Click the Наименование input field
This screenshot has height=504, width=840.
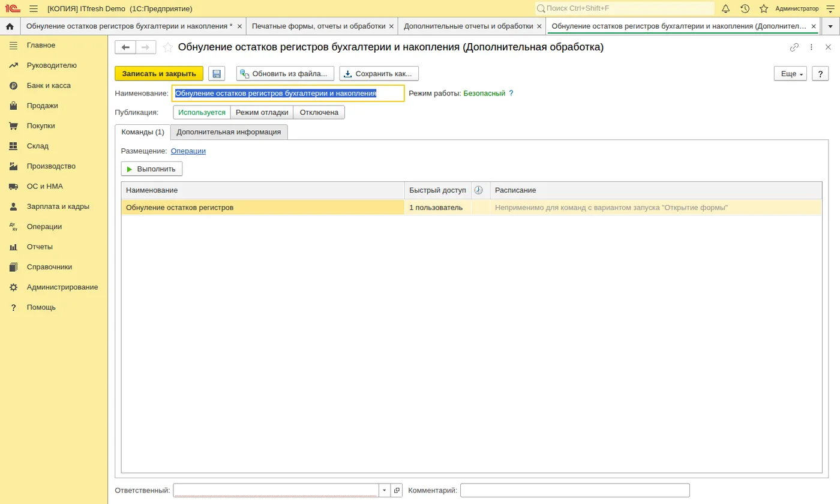point(288,94)
